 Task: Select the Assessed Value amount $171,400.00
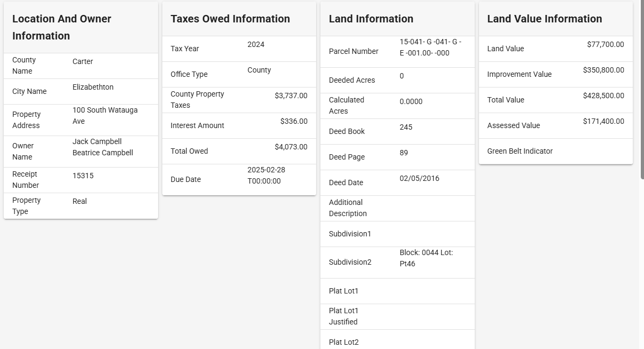click(x=603, y=121)
